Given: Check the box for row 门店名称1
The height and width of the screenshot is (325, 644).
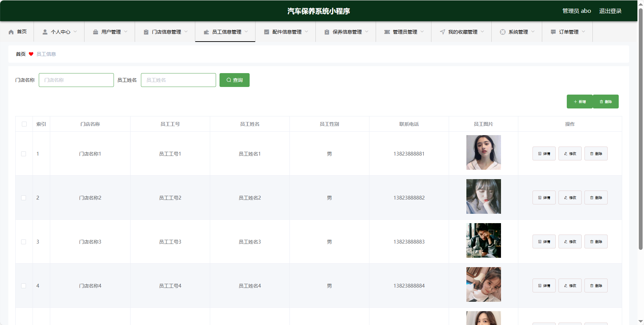Looking at the screenshot, I should click(24, 154).
